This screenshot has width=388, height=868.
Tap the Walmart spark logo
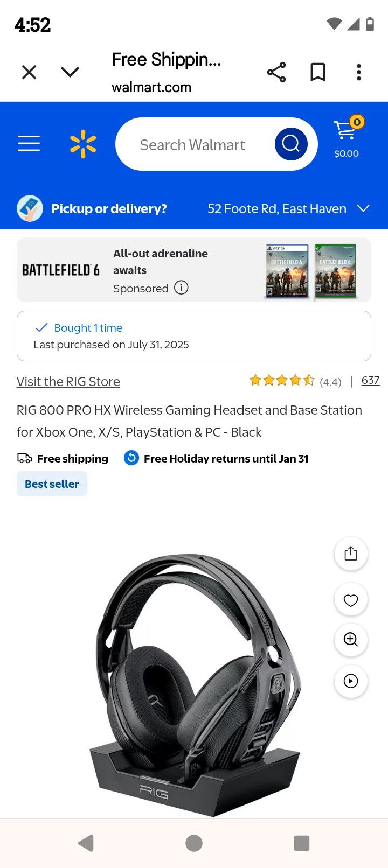point(83,144)
